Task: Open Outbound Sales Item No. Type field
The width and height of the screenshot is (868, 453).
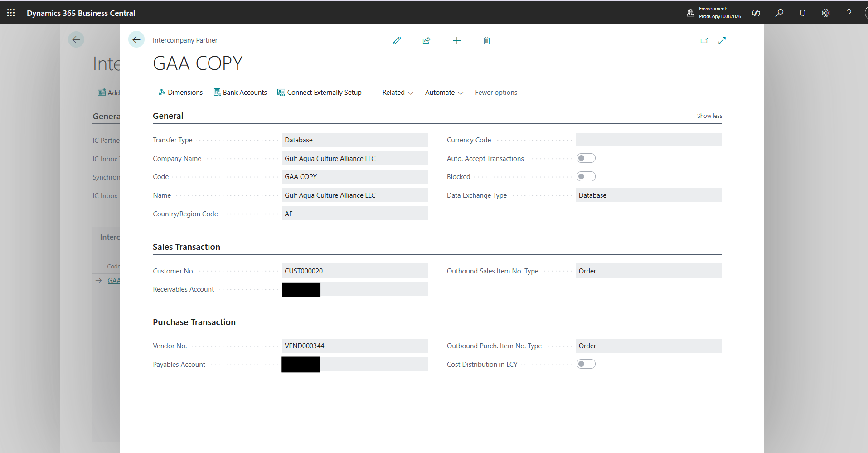Action: coord(649,271)
